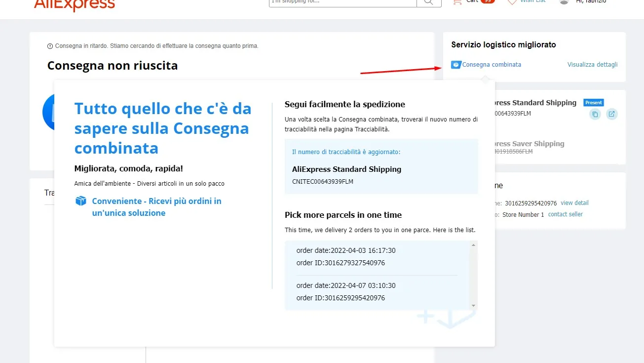Click the Present badge

594,103
